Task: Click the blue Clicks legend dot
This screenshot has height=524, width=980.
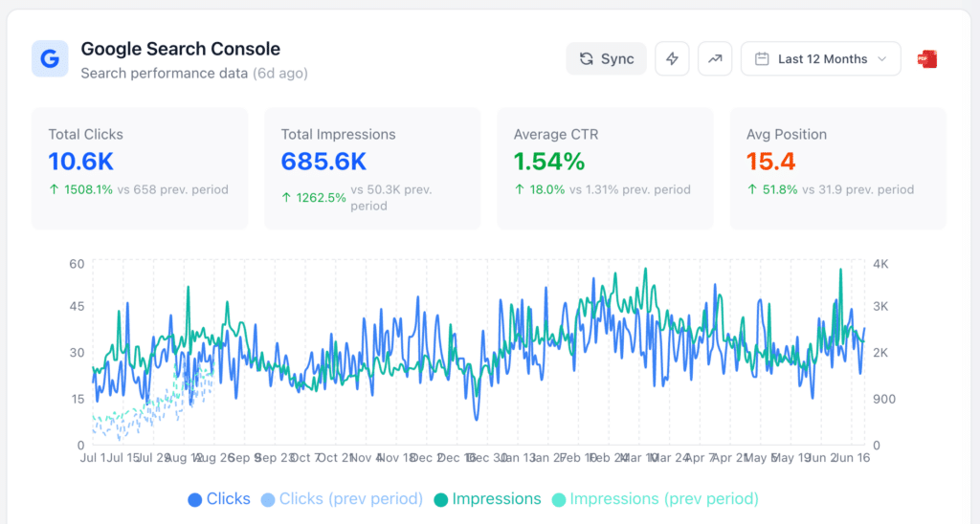Action: coord(195,500)
